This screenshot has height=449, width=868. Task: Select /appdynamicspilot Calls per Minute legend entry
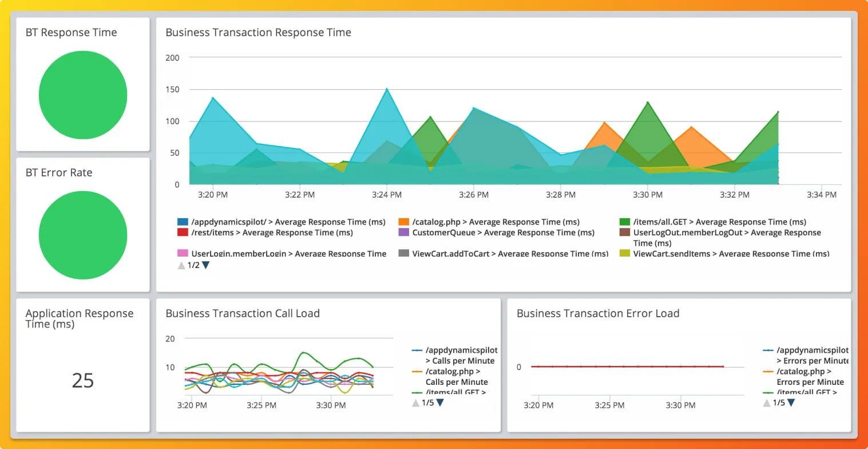coord(455,355)
